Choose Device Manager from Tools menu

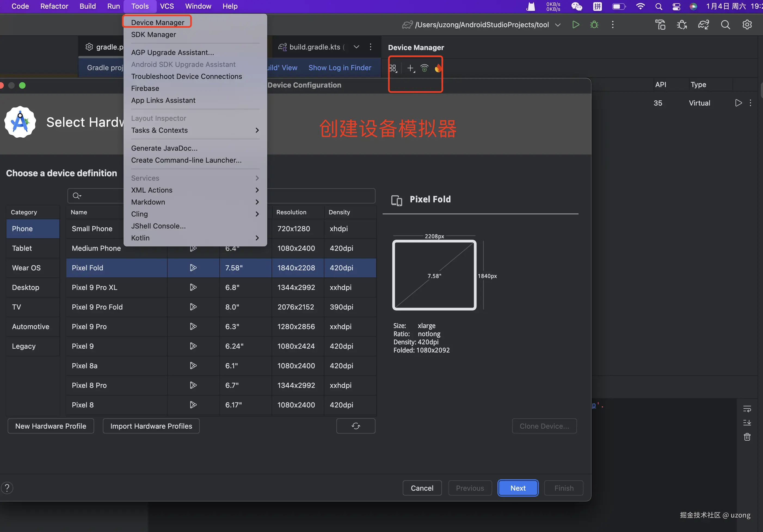pyautogui.click(x=158, y=22)
